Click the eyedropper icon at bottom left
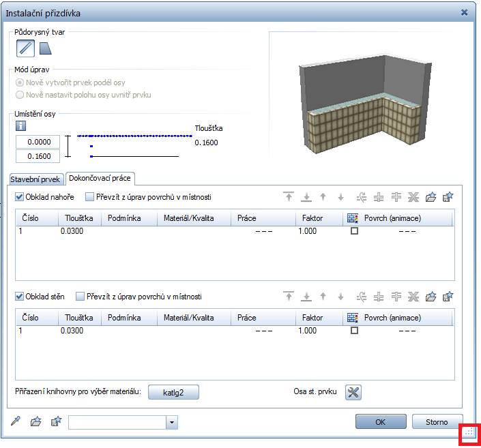 16,421
